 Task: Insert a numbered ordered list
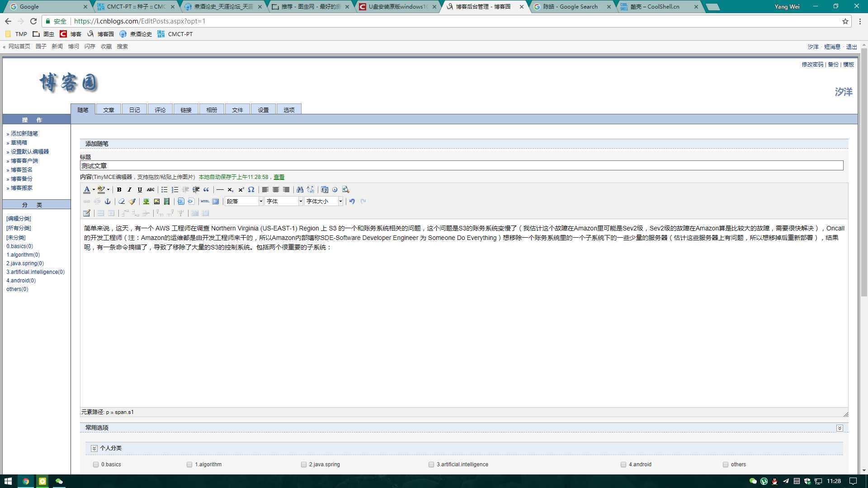tap(175, 190)
